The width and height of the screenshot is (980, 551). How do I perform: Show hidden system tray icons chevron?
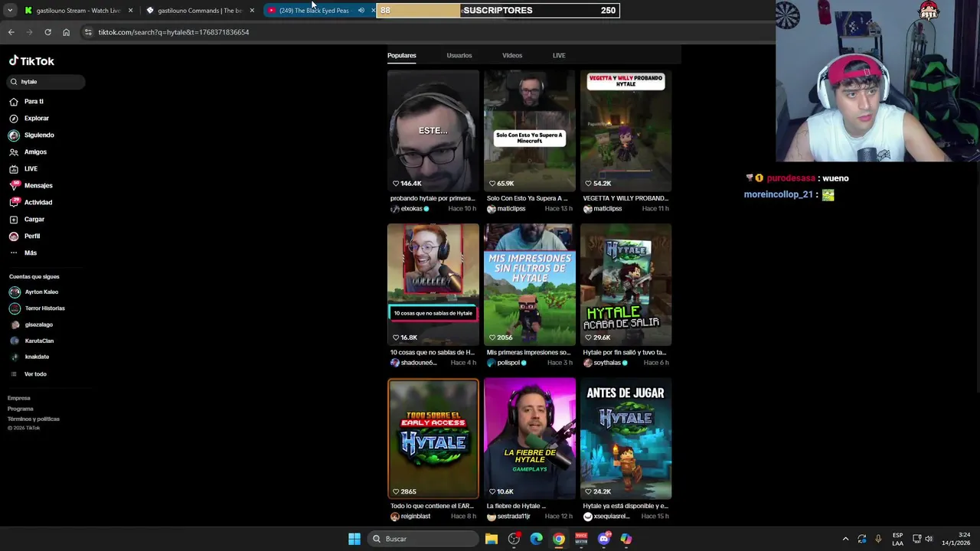coord(845,539)
